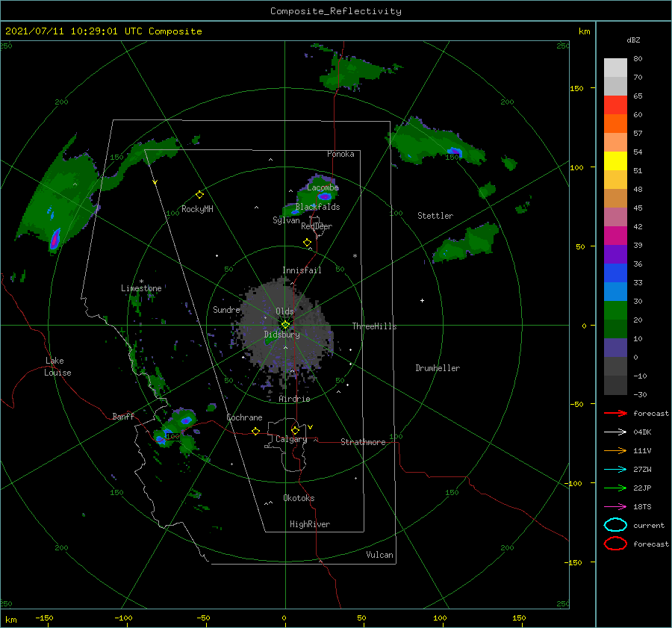
Task: Select the yellow diamond marker south of RedDeer
Action: coord(308,242)
